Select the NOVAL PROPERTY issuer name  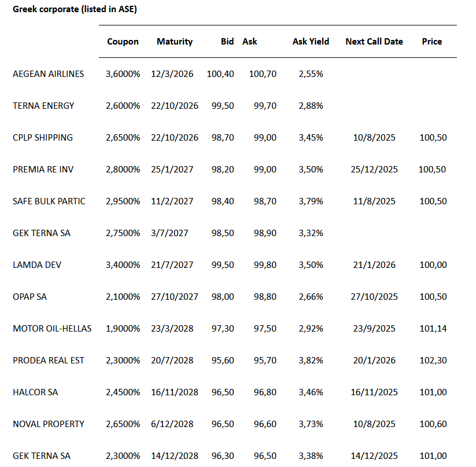49,424
